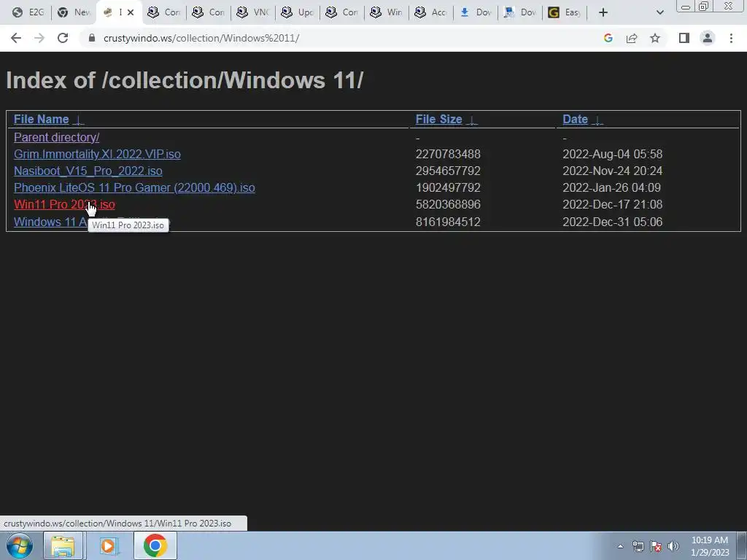Select file size 2270783488
This screenshot has width=747, height=560.
pyautogui.click(x=448, y=154)
